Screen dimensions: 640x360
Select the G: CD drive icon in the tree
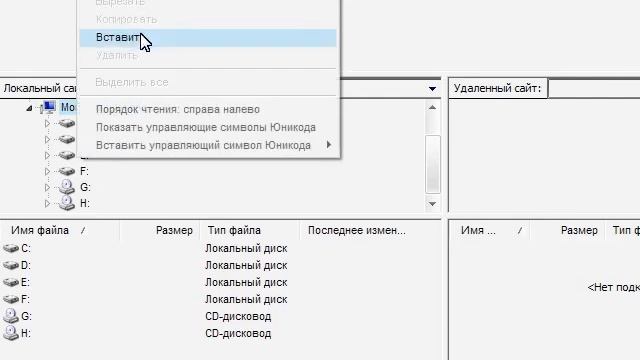pyautogui.click(x=67, y=187)
